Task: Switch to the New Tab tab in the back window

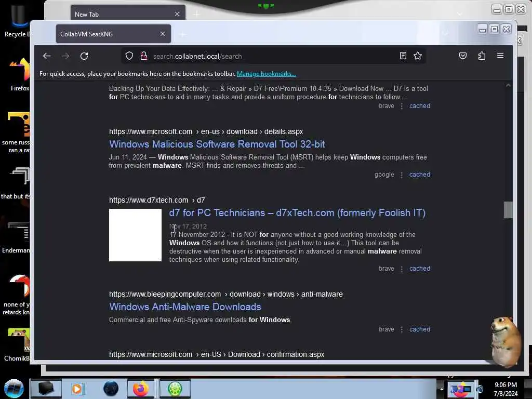Action: click(128, 13)
